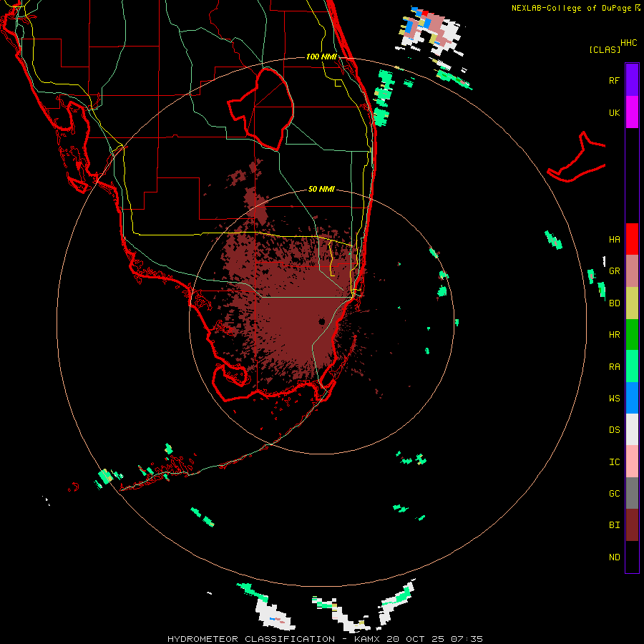Screen dimensions: 644x644
Task: Click the 'WS' legend label
Action: tap(614, 399)
